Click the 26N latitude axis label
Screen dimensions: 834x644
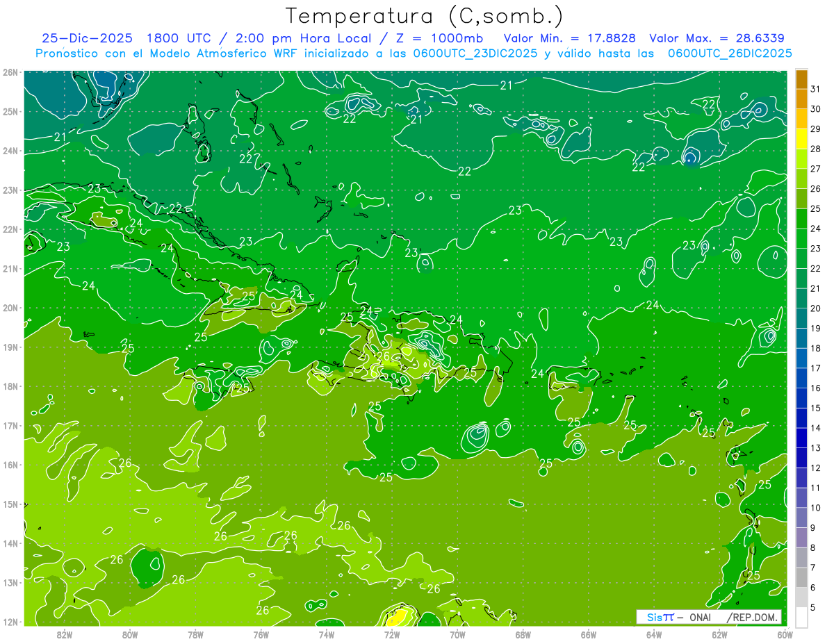(x=10, y=72)
